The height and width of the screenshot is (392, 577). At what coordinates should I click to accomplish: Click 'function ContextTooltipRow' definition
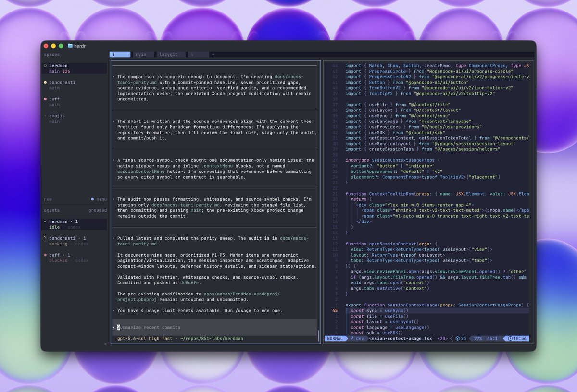437,194
